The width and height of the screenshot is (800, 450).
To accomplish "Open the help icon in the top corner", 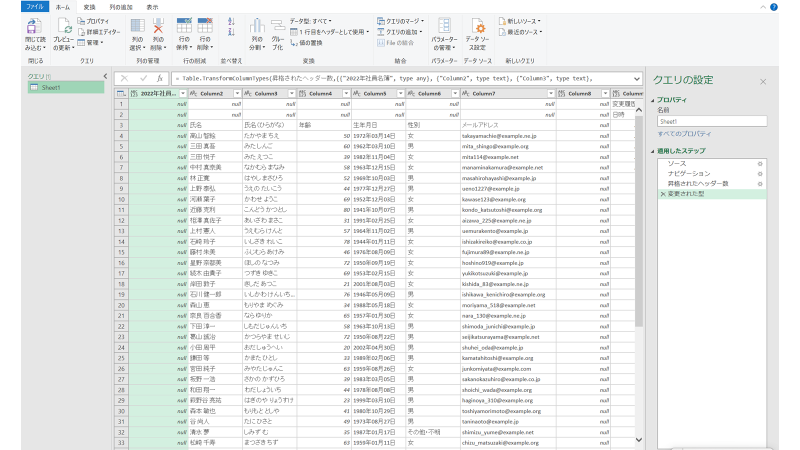I will (774, 7).
